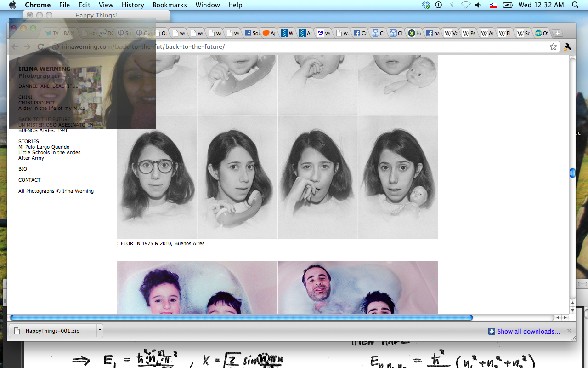Open the battery status menu
The image size is (588, 368).
[508, 5]
